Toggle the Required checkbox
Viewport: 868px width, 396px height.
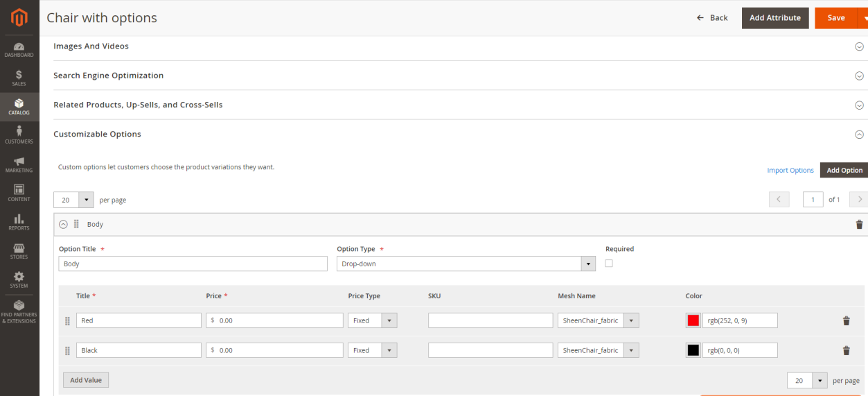click(609, 264)
